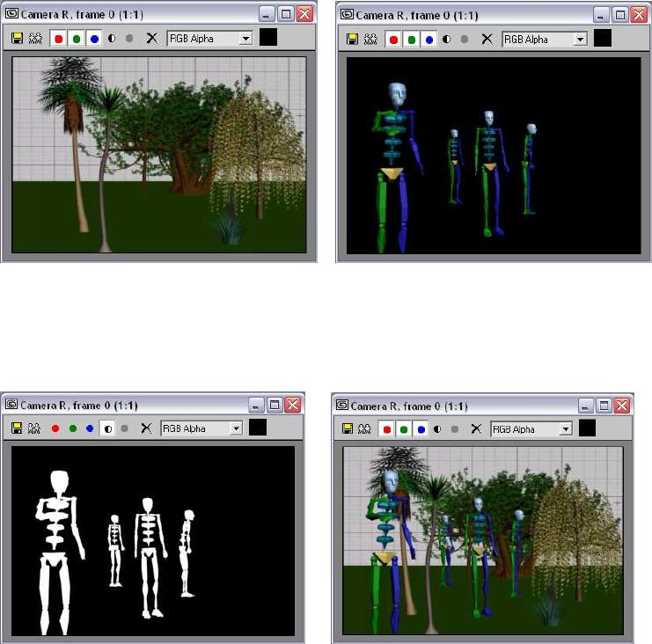The height and width of the screenshot is (644, 652).
Task: Click title bar icon of trees-only window
Action: 11,14
